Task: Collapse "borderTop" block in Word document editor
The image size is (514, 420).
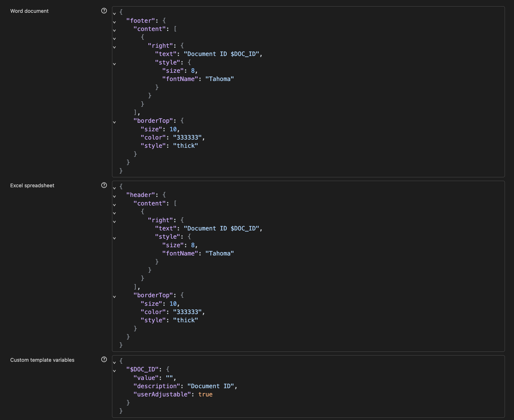Action: 114,122
